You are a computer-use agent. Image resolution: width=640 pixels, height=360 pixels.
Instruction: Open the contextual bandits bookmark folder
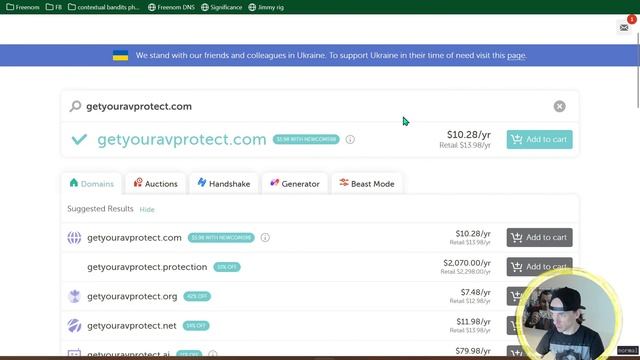104,7
